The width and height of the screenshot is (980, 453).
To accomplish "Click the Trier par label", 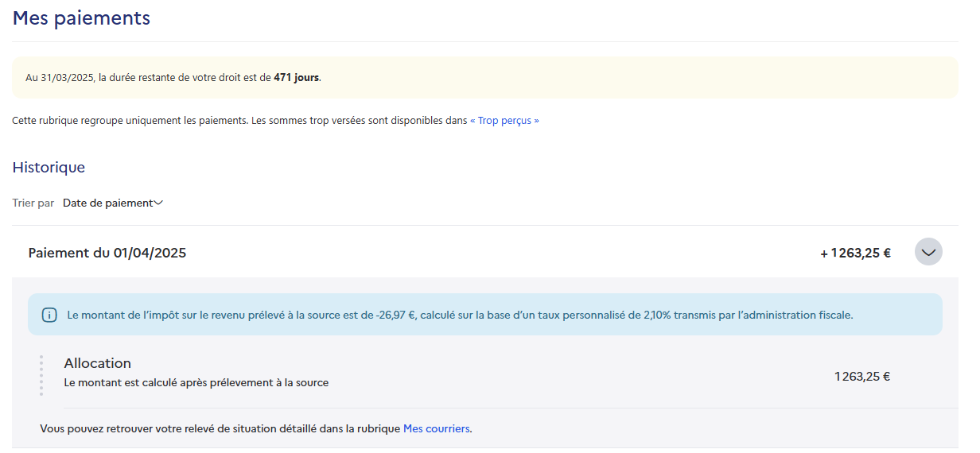I will tap(33, 203).
